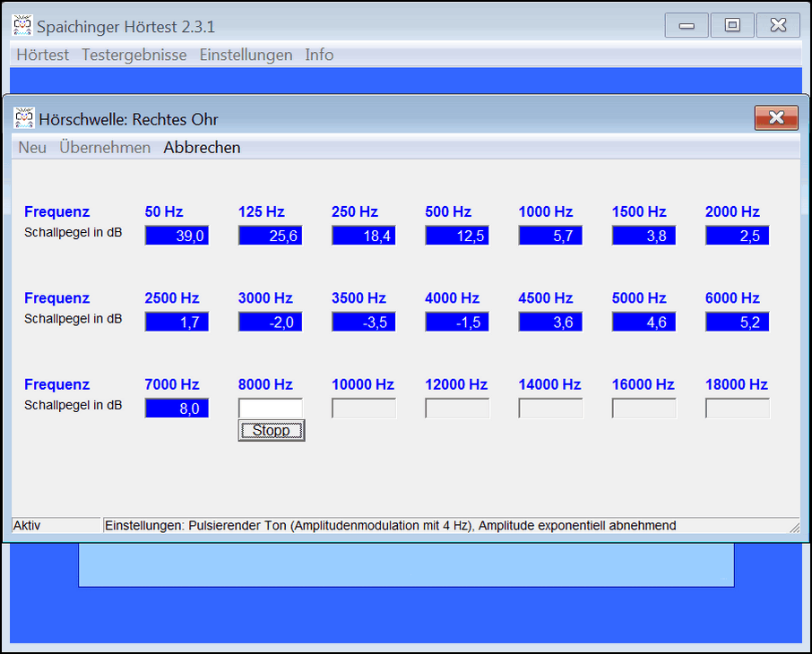Maximize the Spaichinger Hörtest main window
The width and height of the screenshot is (812, 654).
click(732, 26)
